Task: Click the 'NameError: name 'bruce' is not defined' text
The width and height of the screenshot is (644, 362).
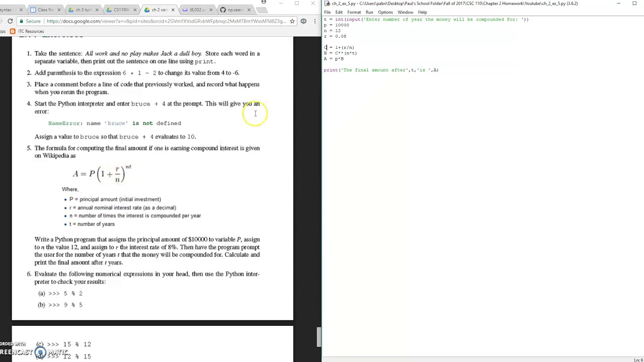Action: click(115, 123)
